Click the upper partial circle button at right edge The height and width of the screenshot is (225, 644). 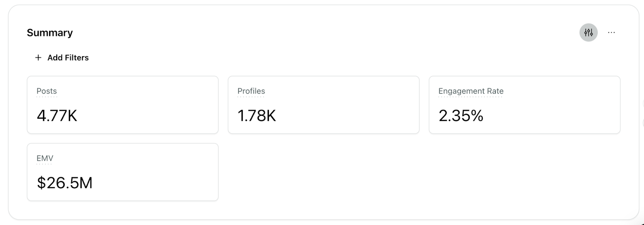coord(642,104)
